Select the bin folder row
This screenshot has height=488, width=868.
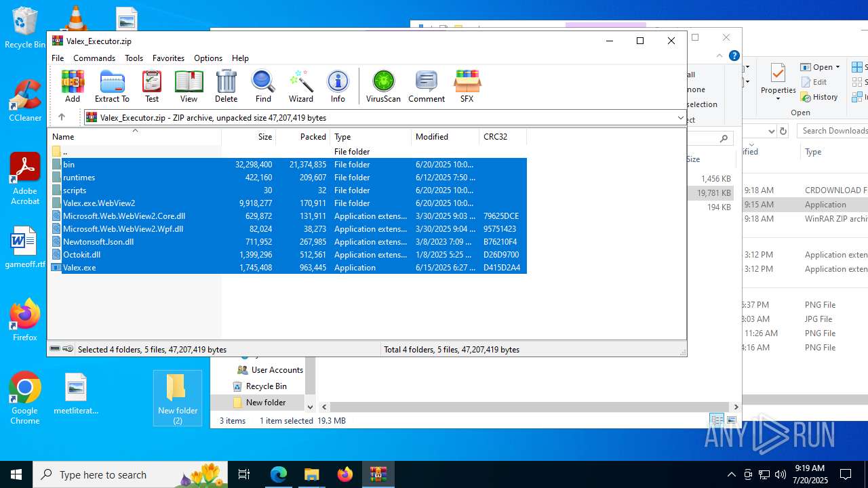[289, 165]
